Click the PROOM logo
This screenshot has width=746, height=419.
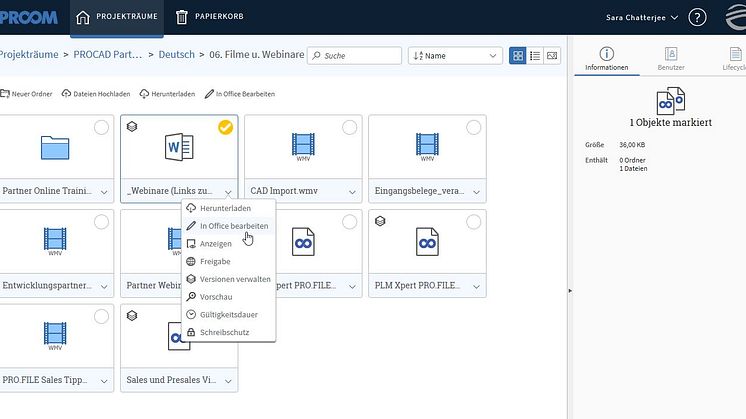(x=29, y=18)
